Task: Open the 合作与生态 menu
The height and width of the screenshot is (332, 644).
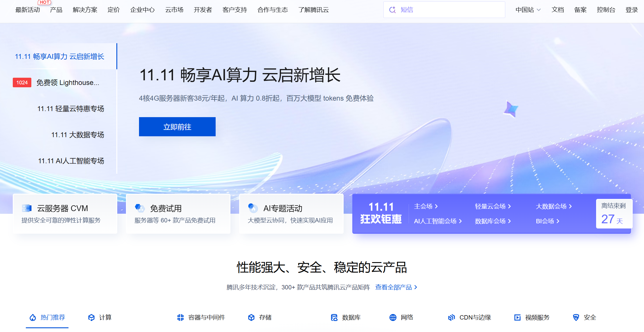Action: click(x=273, y=10)
